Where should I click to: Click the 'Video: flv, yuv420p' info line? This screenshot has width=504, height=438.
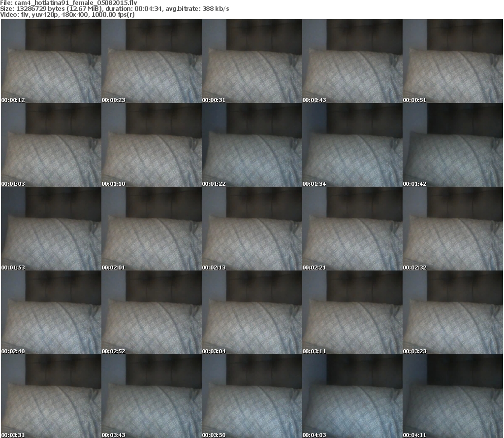67,14
